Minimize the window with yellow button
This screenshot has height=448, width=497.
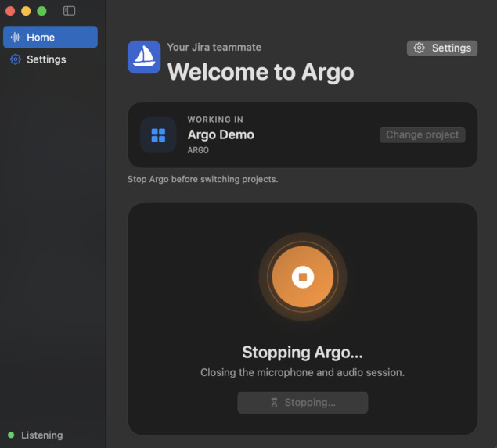(x=26, y=11)
